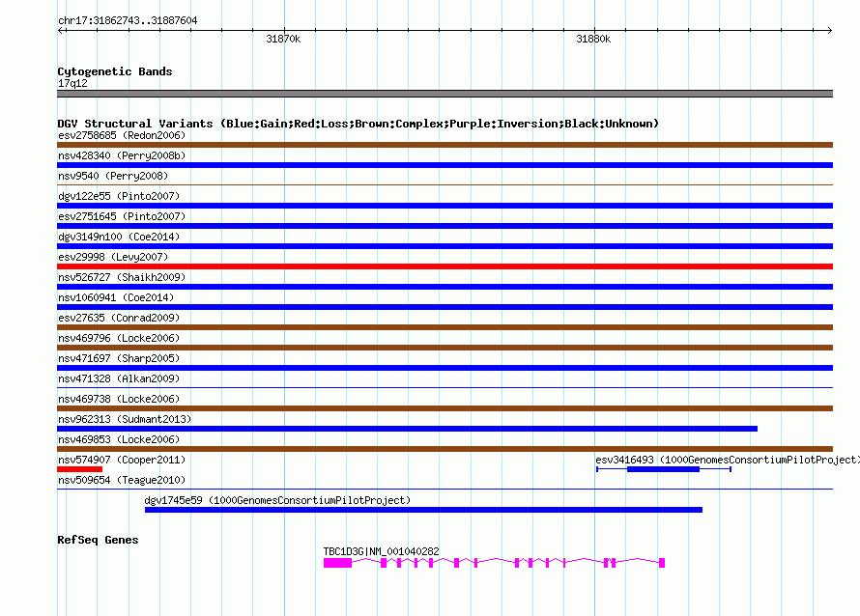
Task: Click the nsv962313 (Sudmant2013) blue bar
Action: point(408,429)
